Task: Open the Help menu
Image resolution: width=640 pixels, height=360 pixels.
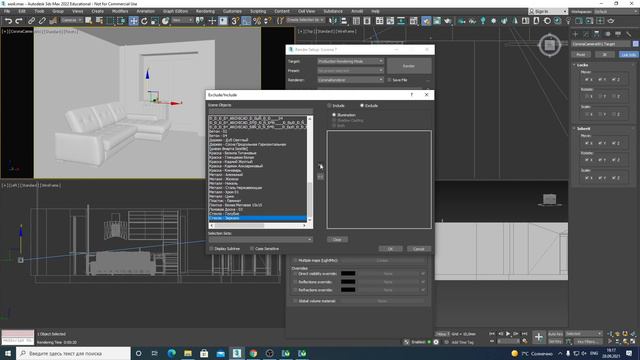Action: pos(375,11)
